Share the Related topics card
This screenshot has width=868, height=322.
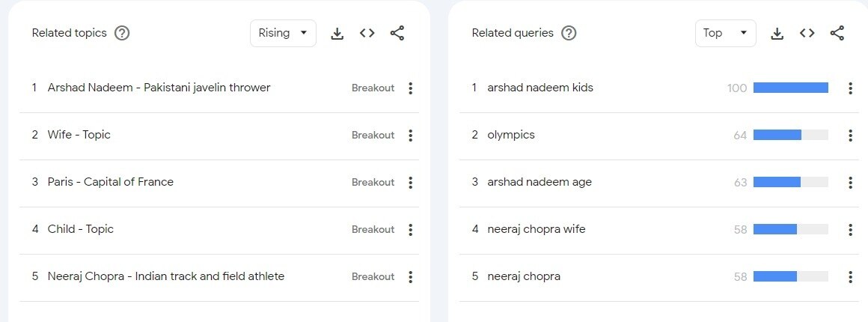click(397, 33)
